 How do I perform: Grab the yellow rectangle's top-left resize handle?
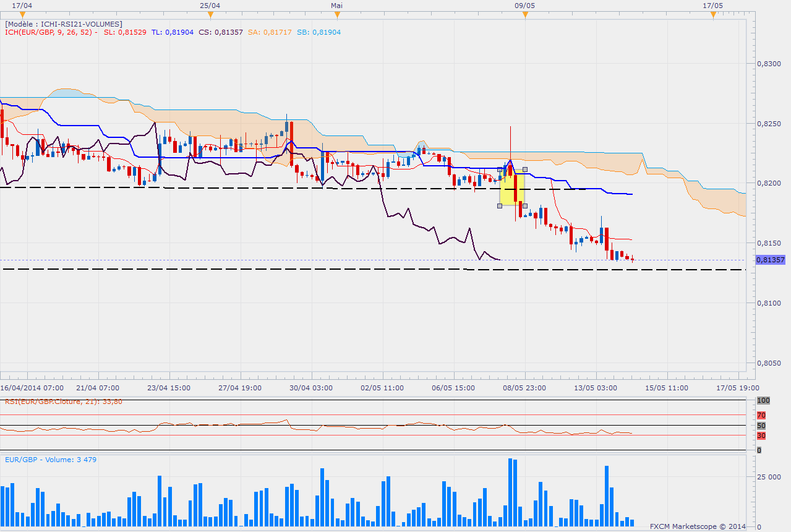[500, 169]
